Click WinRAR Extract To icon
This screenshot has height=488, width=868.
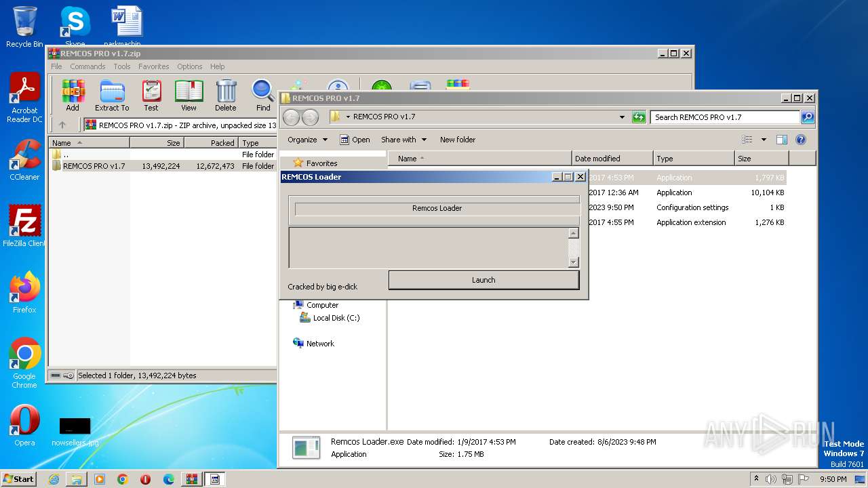pos(112,95)
